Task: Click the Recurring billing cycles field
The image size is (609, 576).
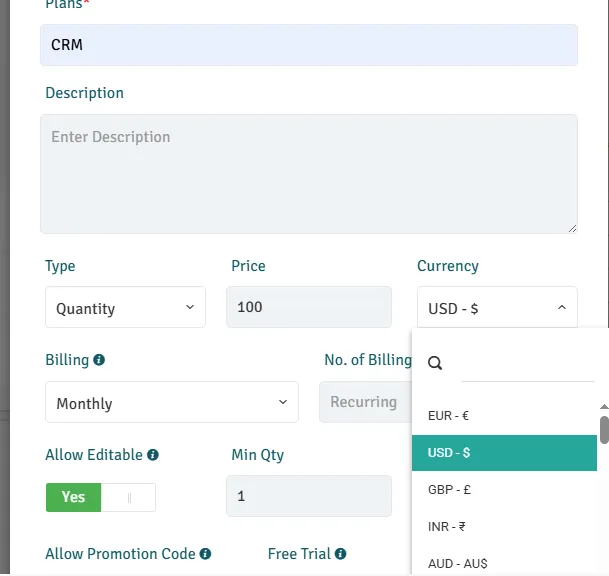Action: (x=365, y=402)
